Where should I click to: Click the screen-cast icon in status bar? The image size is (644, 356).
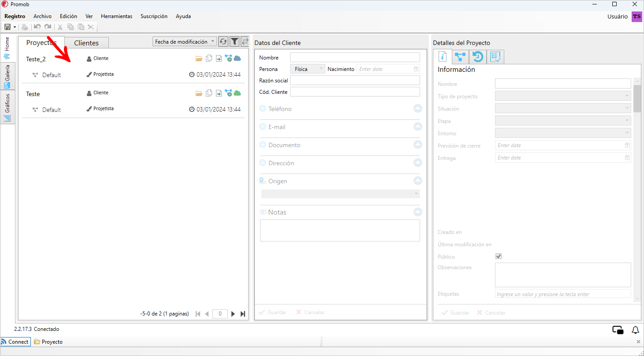pos(618,330)
